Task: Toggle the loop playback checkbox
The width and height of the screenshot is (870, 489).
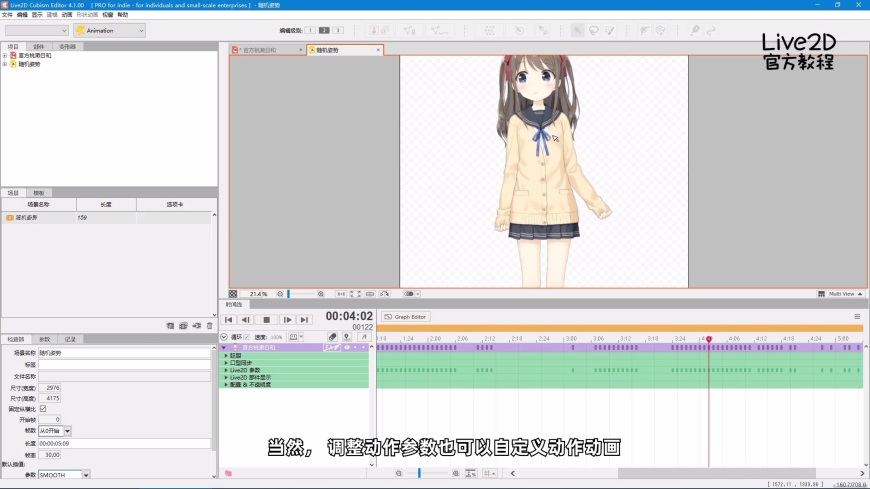Action: tap(246, 337)
